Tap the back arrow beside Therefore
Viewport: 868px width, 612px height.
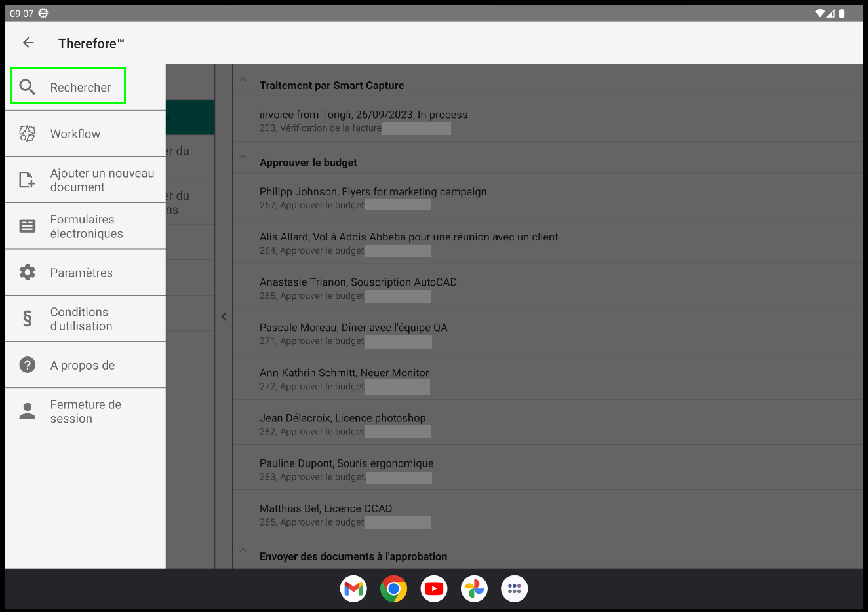[28, 43]
